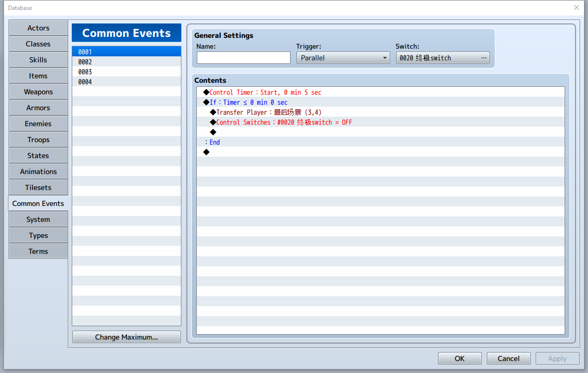Click the empty diamond line after End
Viewport: 588px width, 373px height.
coord(380,152)
